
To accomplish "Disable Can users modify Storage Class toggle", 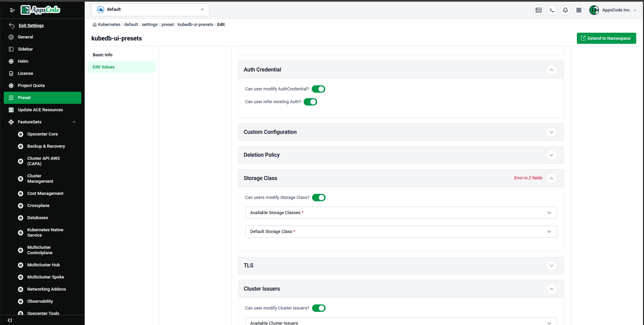I will pyautogui.click(x=318, y=198).
